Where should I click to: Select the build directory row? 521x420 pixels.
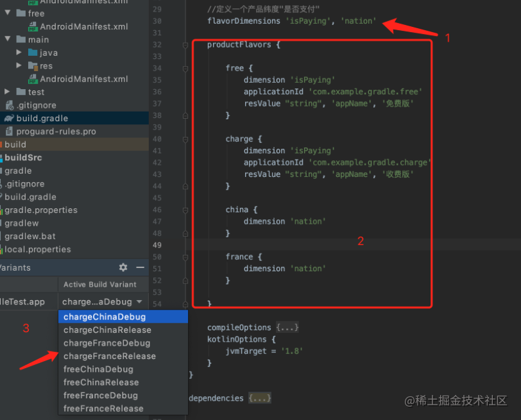pyautogui.click(x=74, y=144)
